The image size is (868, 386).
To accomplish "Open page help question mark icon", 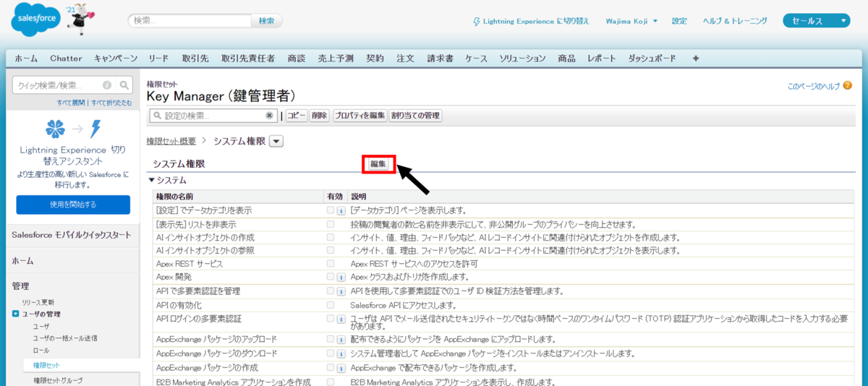I will [847, 86].
